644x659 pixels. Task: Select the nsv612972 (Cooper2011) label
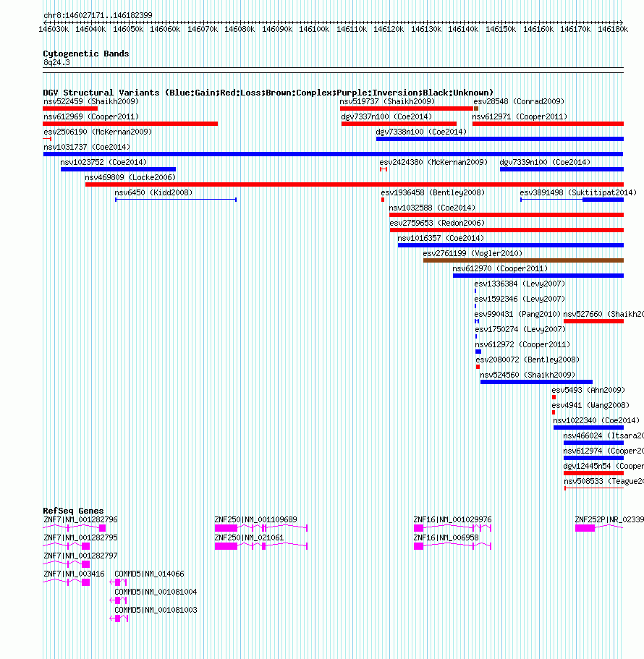click(522, 344)
